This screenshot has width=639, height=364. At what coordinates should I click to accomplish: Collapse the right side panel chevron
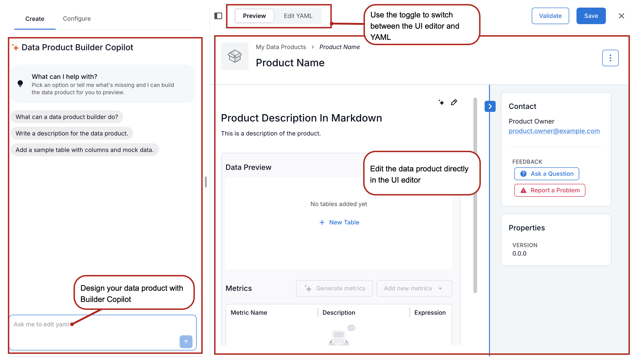(490, 106)
